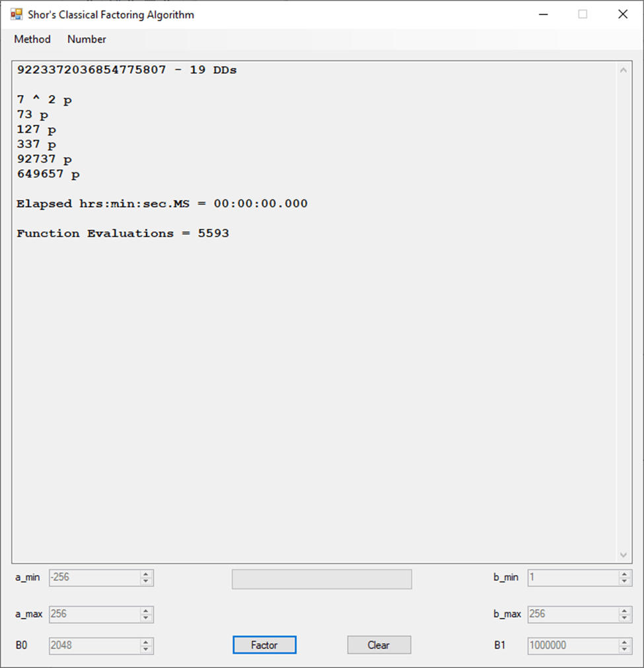Image resolution: width=644 pixels, height=668 pixels.
Task: Click the a_max value field
Action: coord(94,614)
